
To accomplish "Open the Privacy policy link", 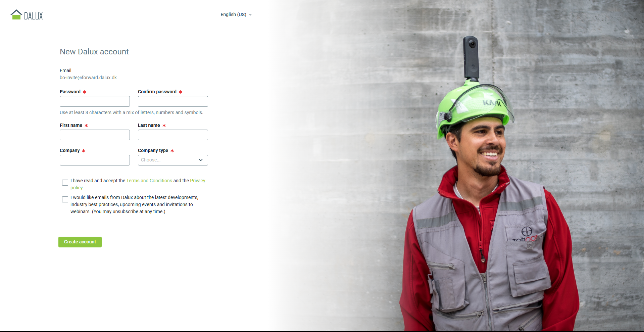I will (x=197, y=181).
